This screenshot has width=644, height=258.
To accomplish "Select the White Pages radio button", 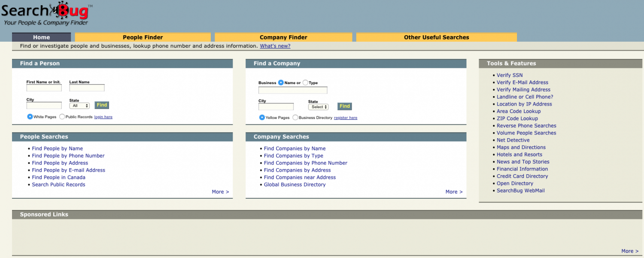I will coord(30,117).
